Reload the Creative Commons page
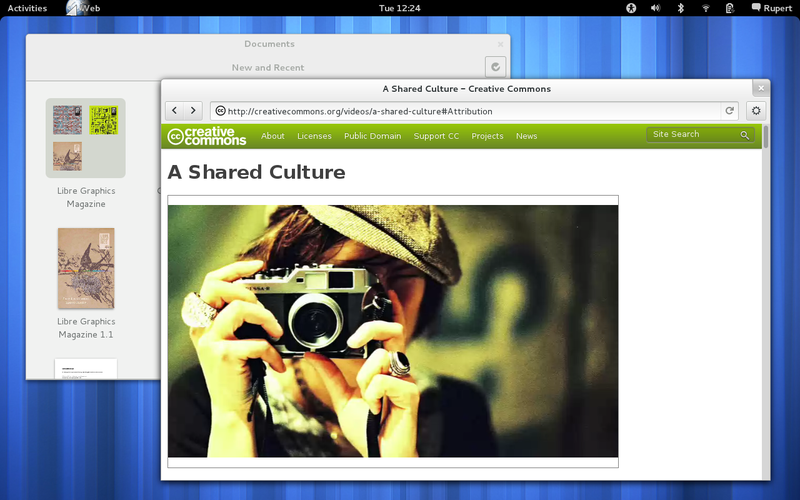Viewport: 800px width, 500px height. (x=730, y=111)
